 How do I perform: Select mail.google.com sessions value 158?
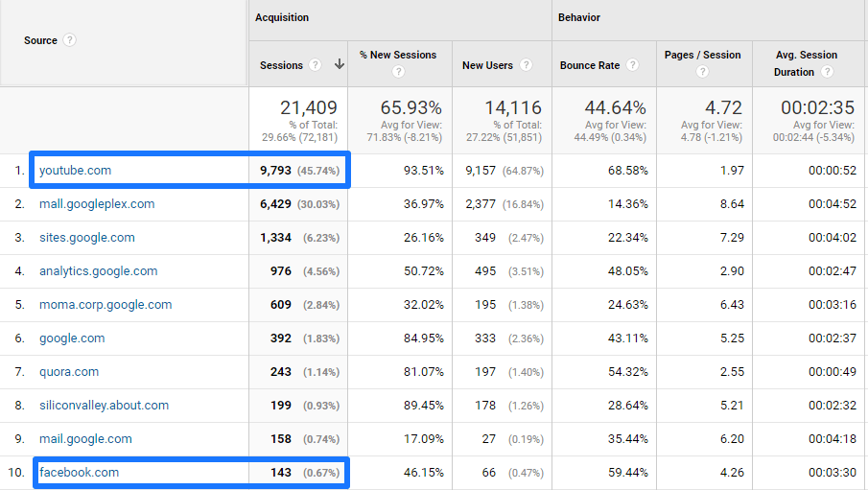point(281,439)
